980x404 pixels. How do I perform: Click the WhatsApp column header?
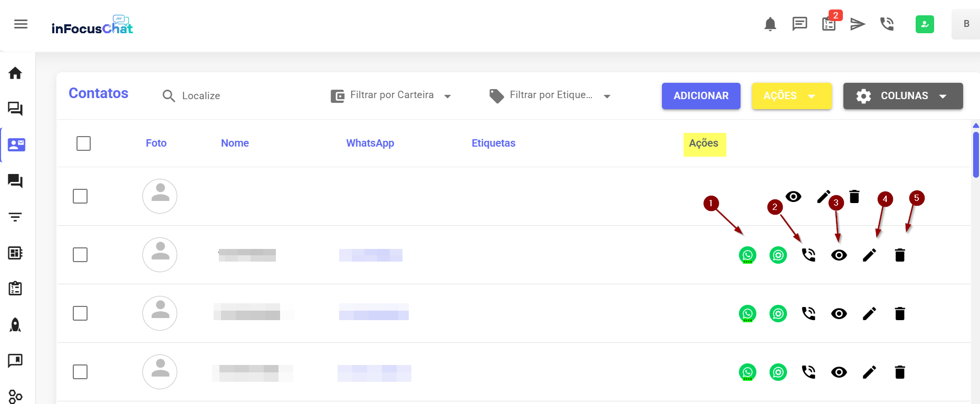point(370,143)
